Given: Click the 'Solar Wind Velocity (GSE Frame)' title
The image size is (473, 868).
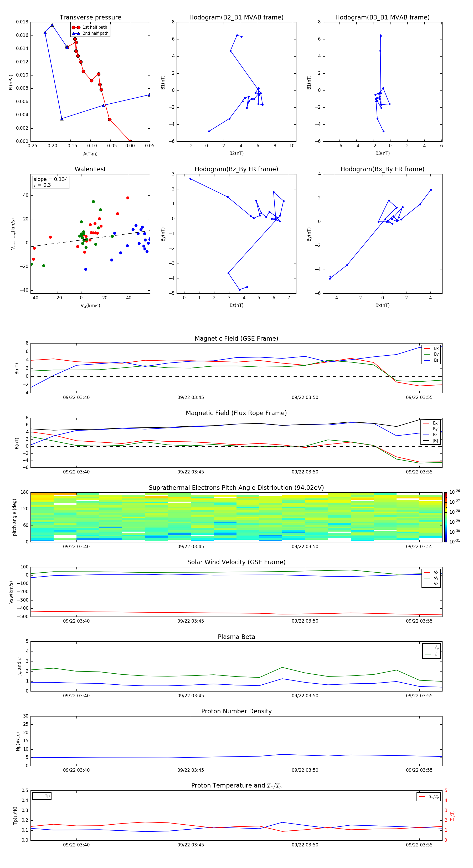Looking at the screenshot, I should [x=236, y=562].
